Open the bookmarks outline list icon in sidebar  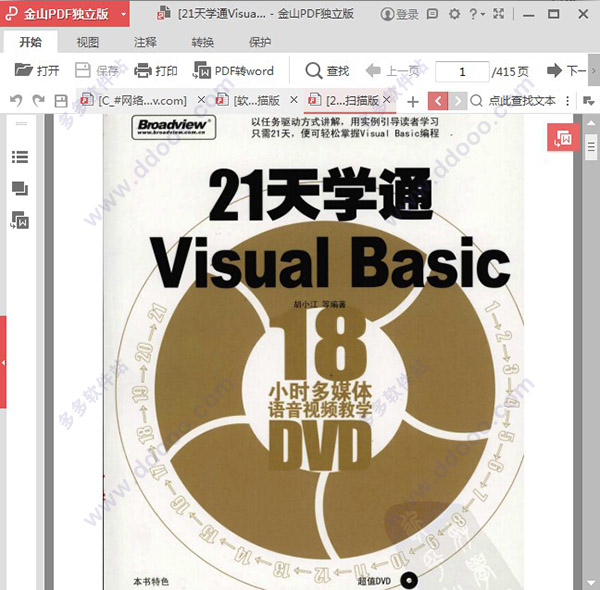point(20,157)
